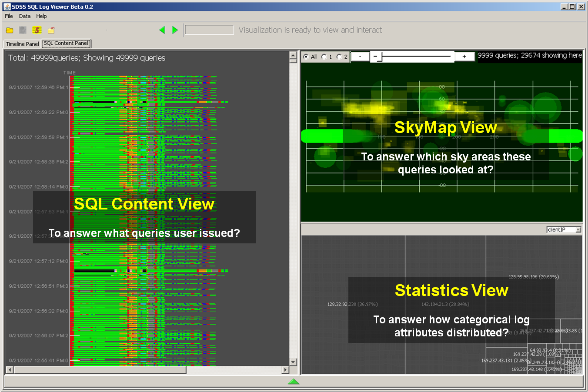Click the greyed-out save icon in toolbar
The width and height of the screenshot is (588, 392).
[23, 30]
